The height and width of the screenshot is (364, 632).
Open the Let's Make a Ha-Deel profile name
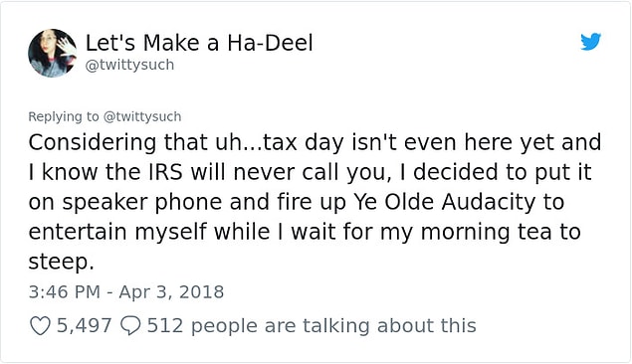199,43
